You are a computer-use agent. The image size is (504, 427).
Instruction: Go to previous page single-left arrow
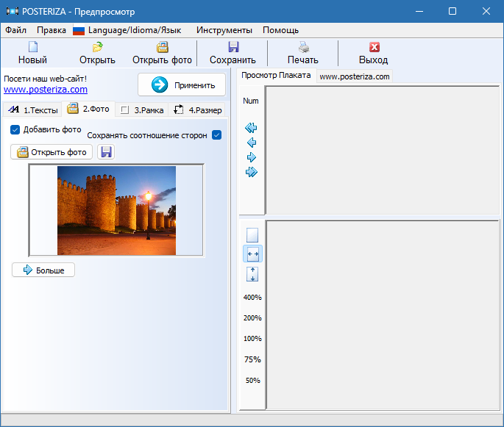pos(252,143)
